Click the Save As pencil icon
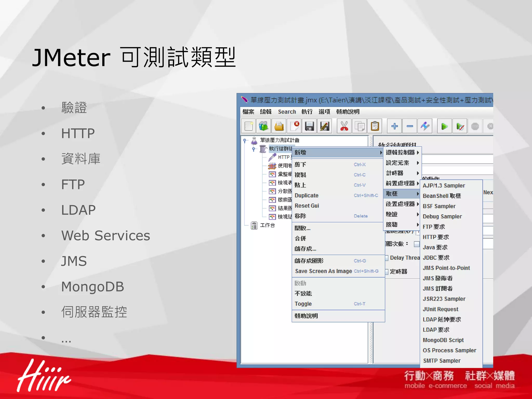 (325, 126)
